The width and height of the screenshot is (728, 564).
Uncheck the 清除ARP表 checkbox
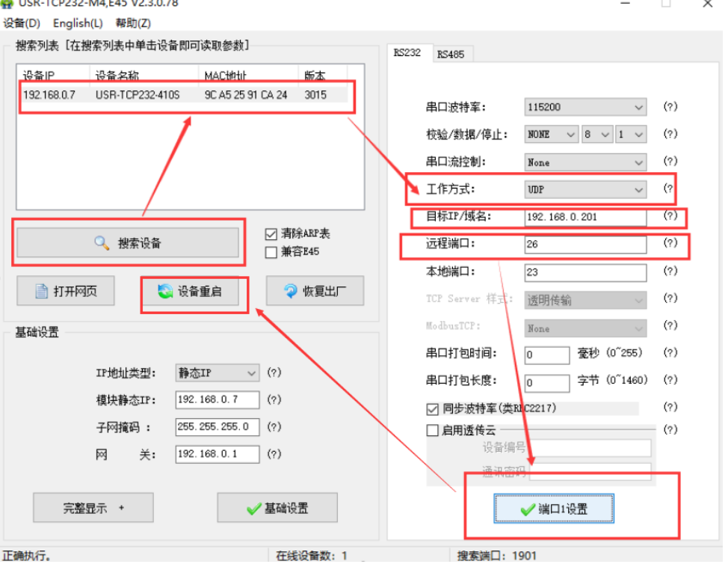click(271, 234)
